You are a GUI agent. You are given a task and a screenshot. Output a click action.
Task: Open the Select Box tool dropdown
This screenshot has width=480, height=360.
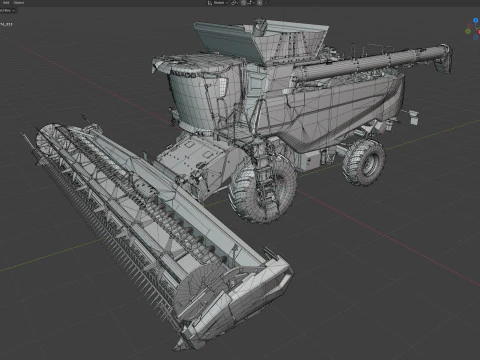pos(7,11)
